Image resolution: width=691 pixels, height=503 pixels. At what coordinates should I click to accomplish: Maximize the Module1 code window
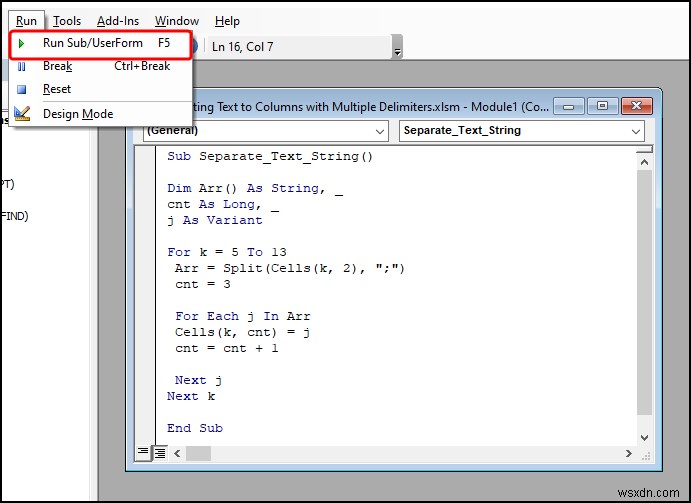pyautogui.click(x=602, y=106)
